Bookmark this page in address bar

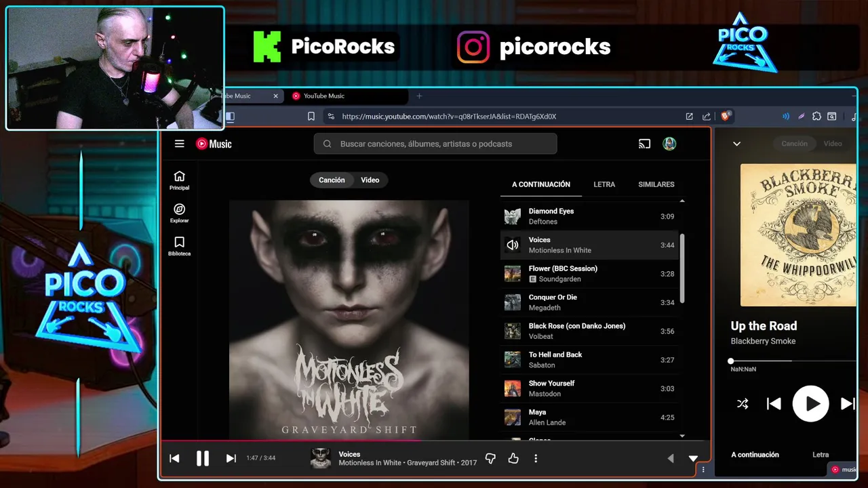click(x=311, y=116)
